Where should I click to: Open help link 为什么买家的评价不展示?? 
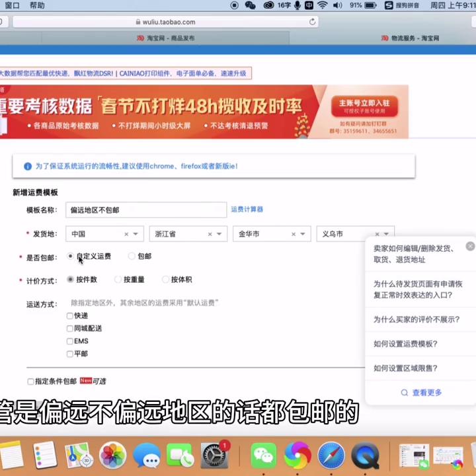coord(416,319)
